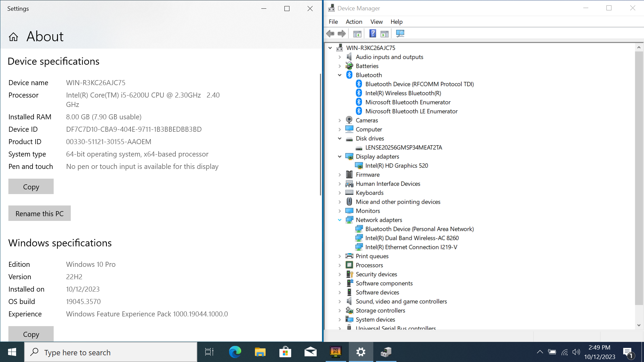
Task: Select the Processors category icon
Action: click(349, 265)
